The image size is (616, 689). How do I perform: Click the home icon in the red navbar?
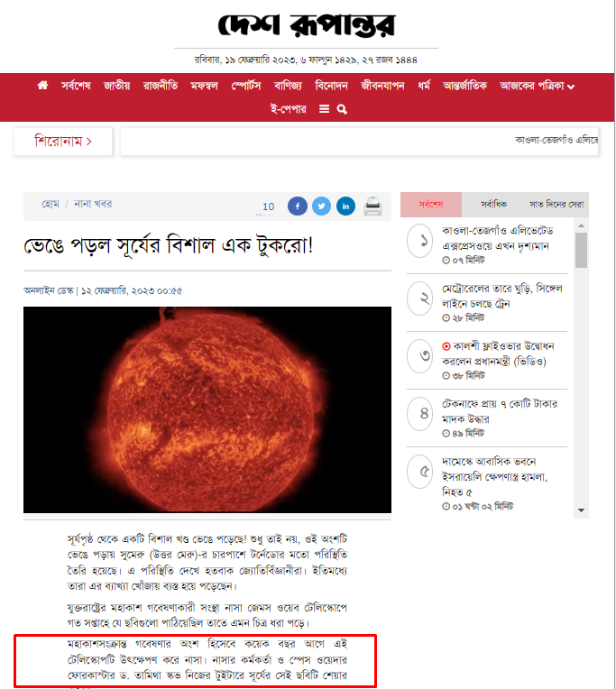42,86
